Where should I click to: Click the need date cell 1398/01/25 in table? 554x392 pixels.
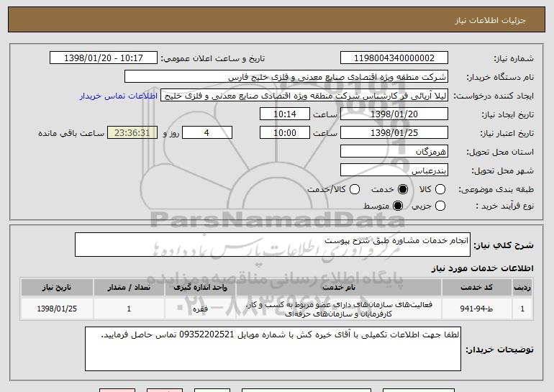point(57,309)
